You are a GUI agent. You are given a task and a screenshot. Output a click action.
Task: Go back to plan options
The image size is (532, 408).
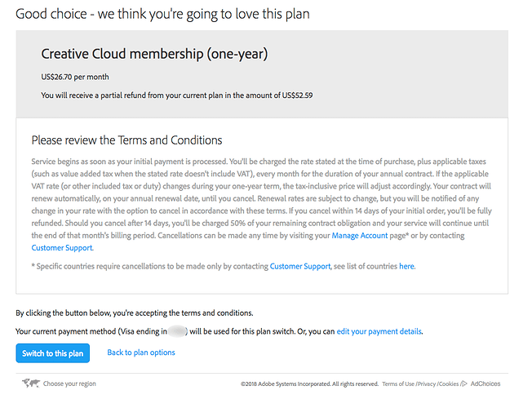point(141,353)
